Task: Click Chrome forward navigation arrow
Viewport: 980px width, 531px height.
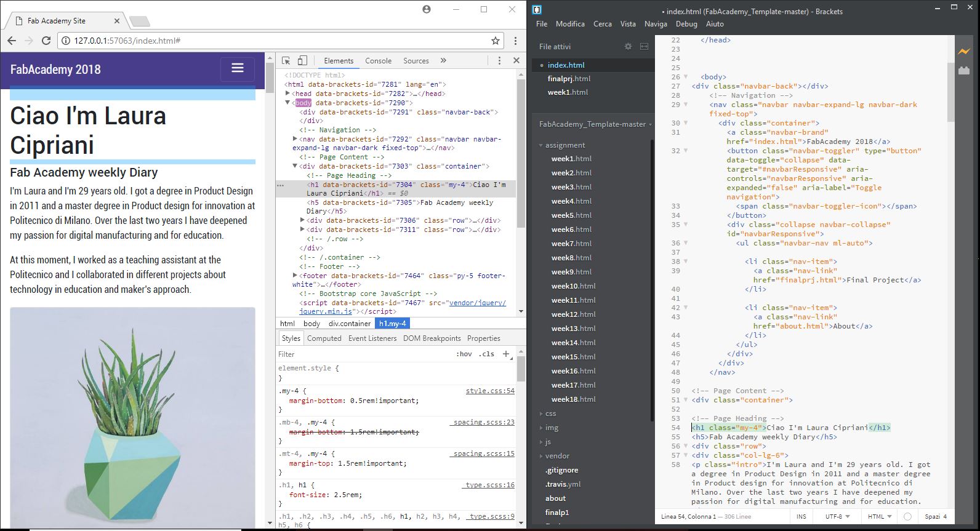Action: [x=28, y=41]
